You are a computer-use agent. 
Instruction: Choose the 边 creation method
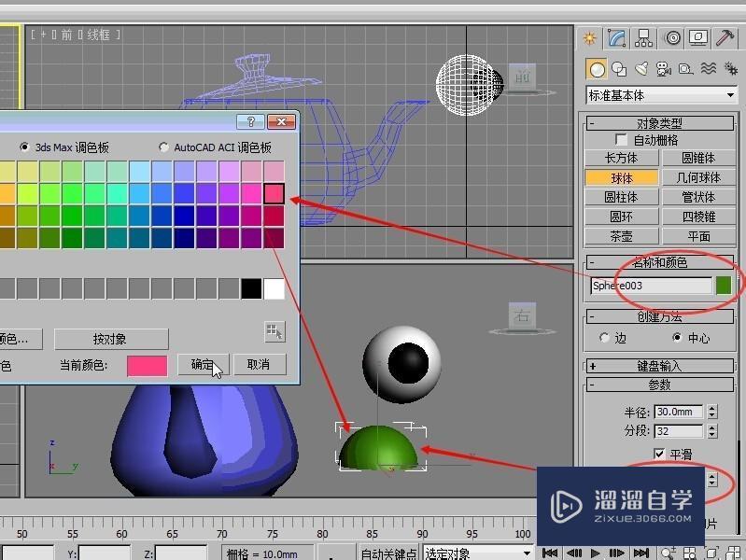[604, 338]
